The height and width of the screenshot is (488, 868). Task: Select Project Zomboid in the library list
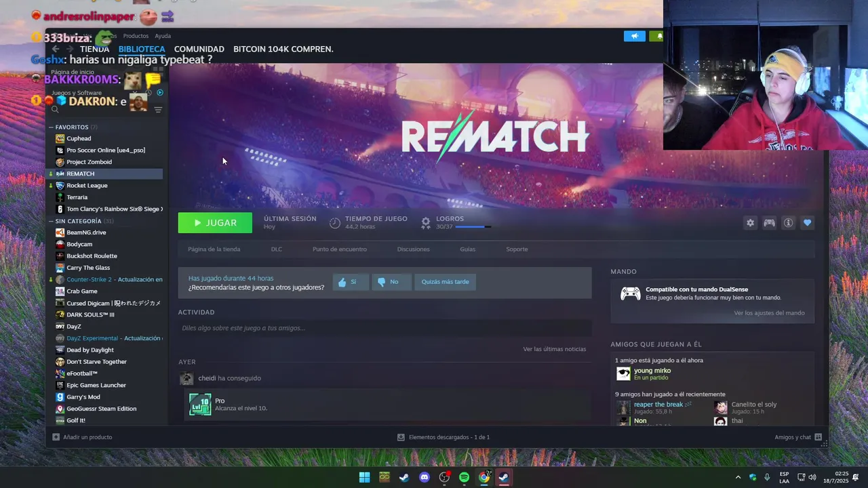pos(89,162)
